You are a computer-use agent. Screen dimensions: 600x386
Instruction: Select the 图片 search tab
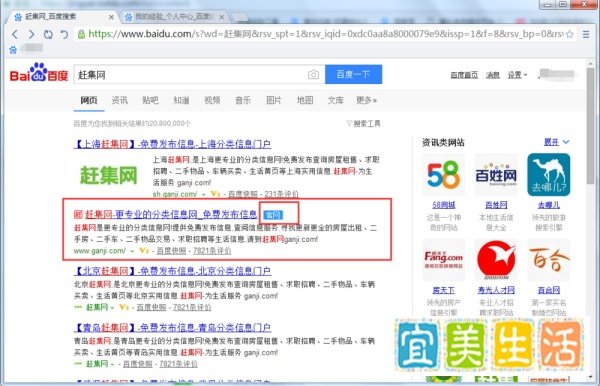coord(274,100)
